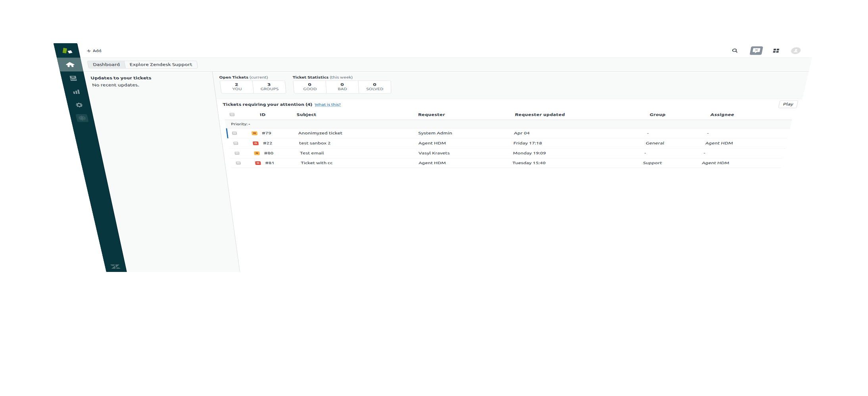Open the search magnifier icon

point(735,51)
